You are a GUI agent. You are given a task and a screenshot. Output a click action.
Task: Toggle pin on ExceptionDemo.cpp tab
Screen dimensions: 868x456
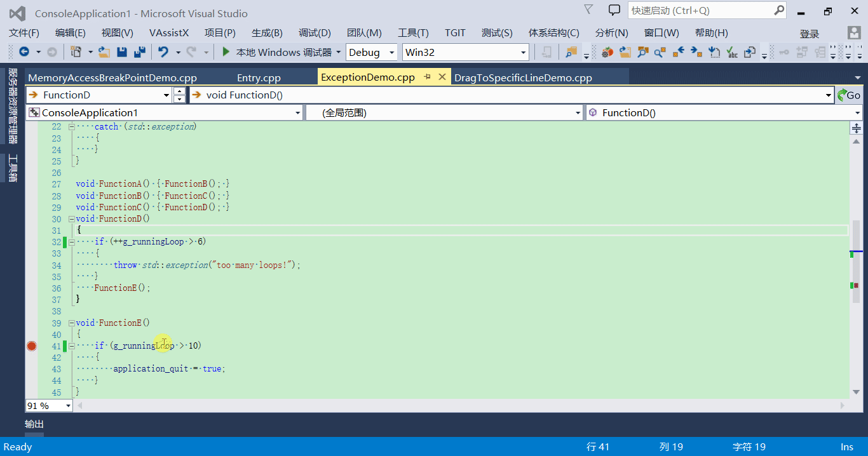click(428, 77)
